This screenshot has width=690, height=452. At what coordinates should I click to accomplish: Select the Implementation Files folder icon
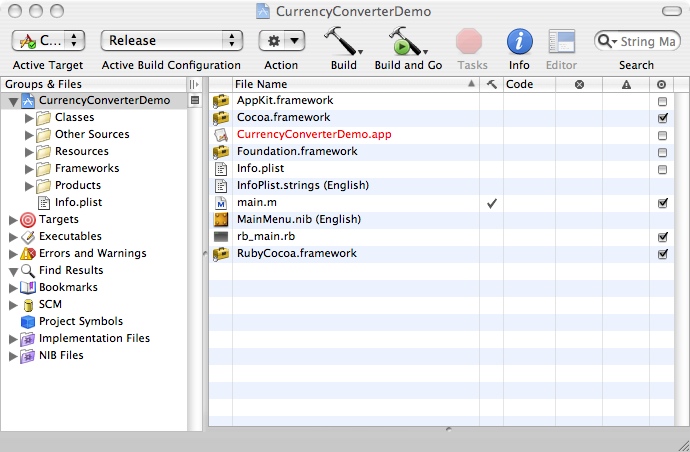click(x=28, y=339)
